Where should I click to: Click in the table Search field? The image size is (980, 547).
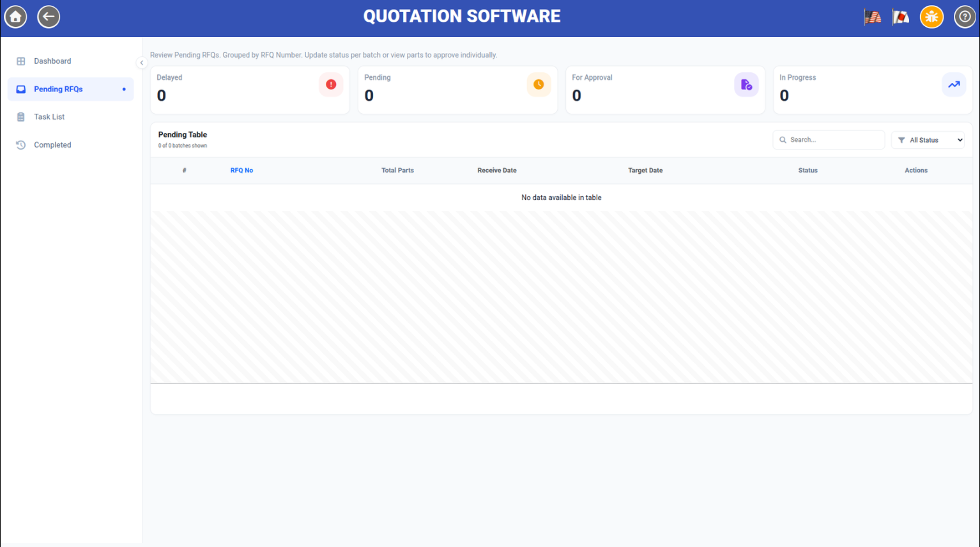click(x=829, y=140)
